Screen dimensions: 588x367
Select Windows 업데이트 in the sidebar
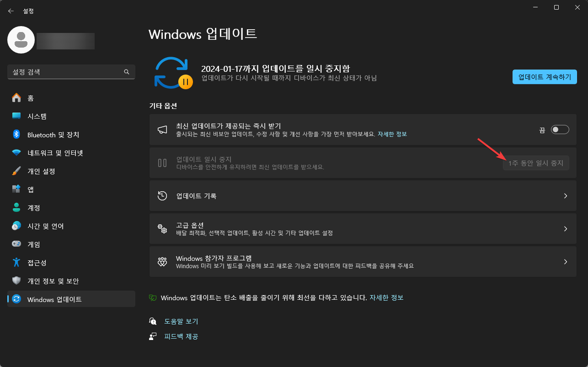71,299
